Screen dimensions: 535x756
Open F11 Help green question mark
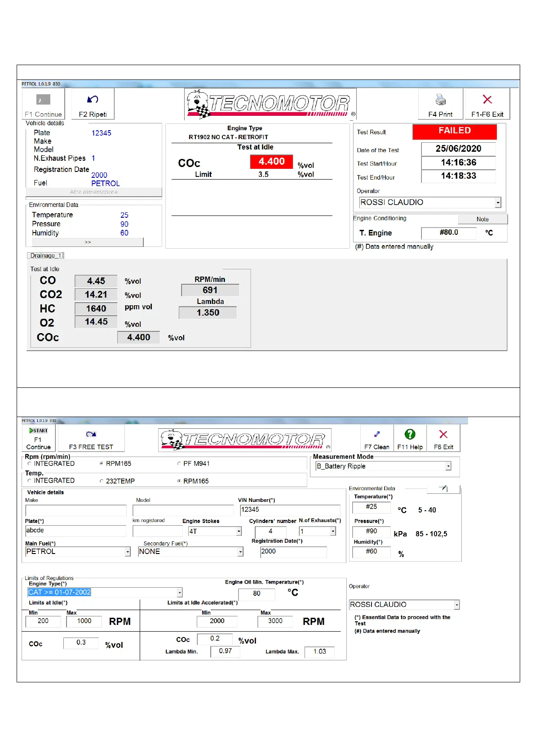pos(410,434)
